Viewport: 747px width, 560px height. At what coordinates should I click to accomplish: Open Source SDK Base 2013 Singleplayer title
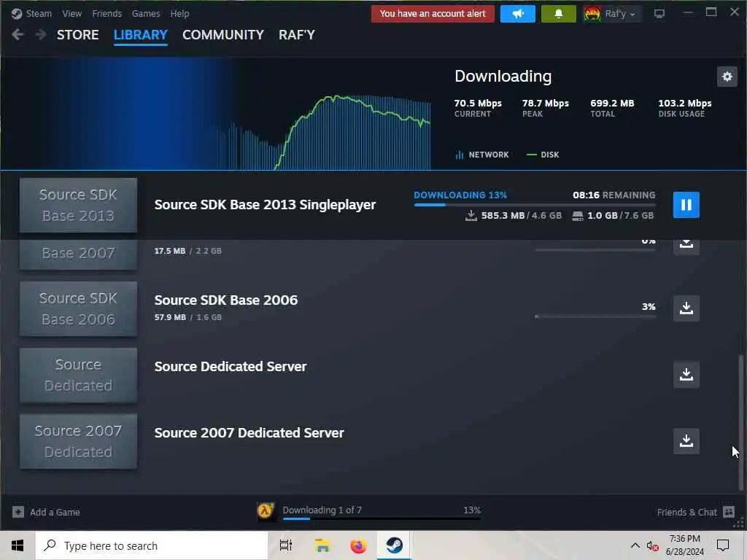tap(265, 205)
